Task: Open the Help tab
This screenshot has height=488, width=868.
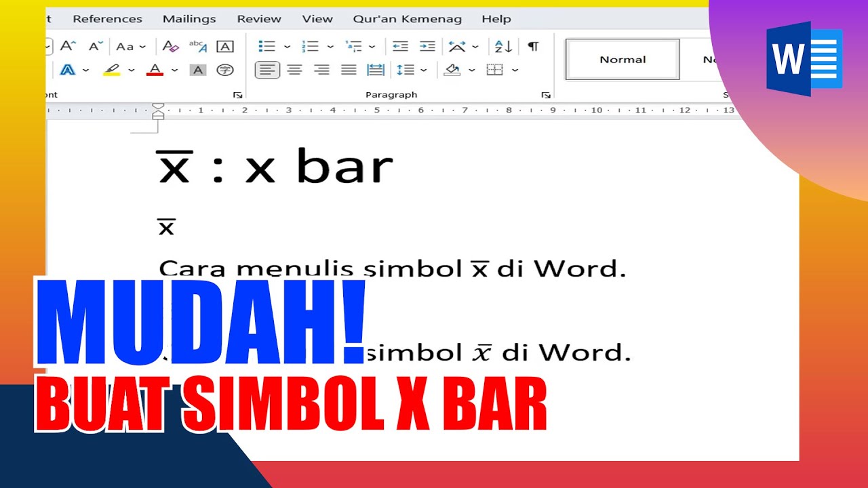Action: pos(496,19)
